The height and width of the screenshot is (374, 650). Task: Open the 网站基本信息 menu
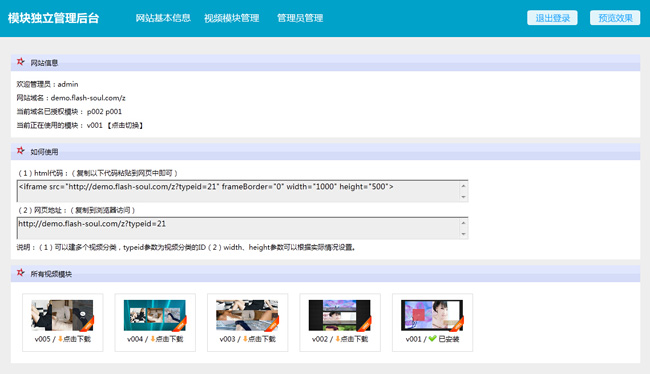[163, 18]
